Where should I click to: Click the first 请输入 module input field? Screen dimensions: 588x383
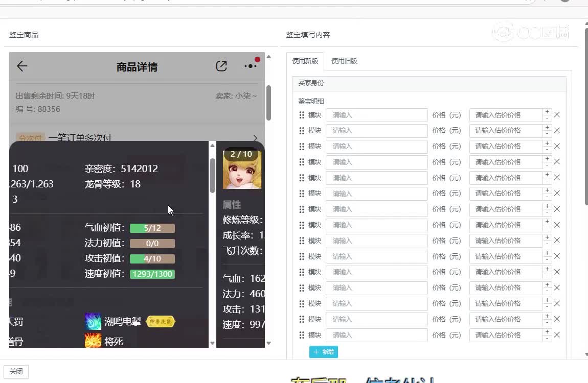click(376, 114)
